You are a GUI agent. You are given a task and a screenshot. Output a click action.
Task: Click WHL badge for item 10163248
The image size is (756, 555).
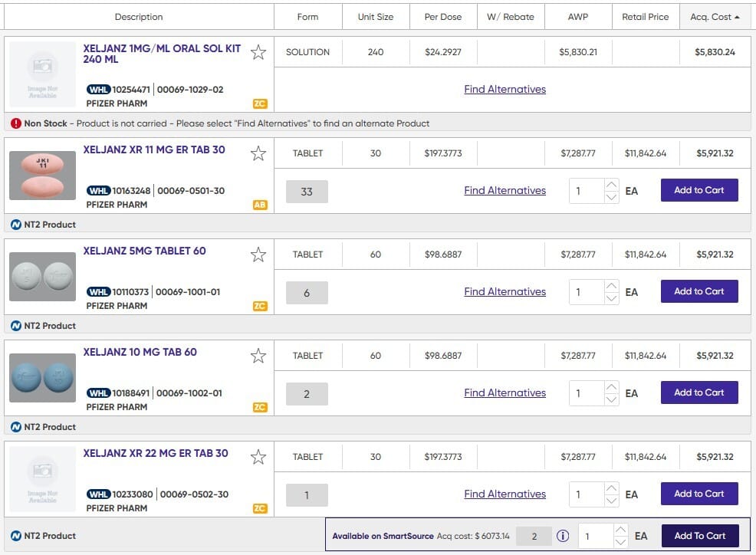(x=98, y=191)
